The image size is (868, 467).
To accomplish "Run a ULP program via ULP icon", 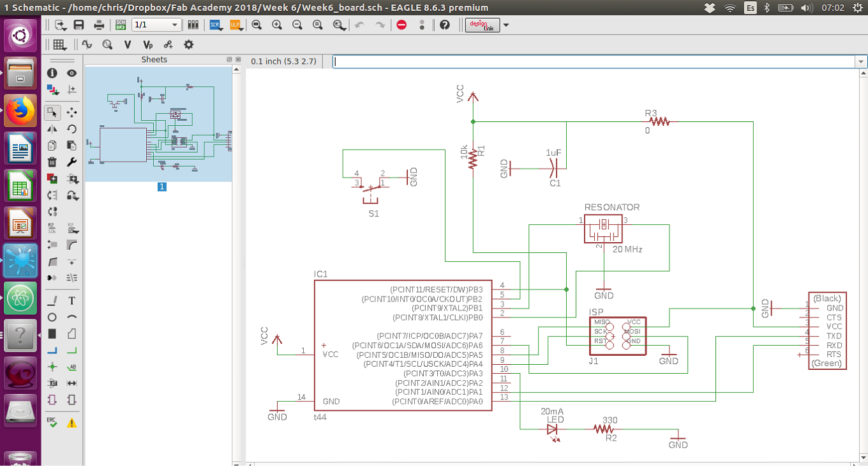I will click(x=235, y=25).
